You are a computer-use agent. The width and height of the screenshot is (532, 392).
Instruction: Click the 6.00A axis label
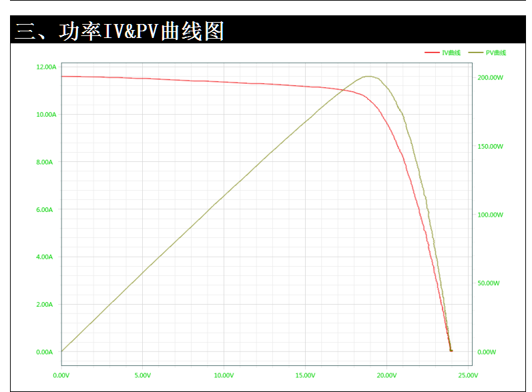pyautogui.click(x=45, y=210)
